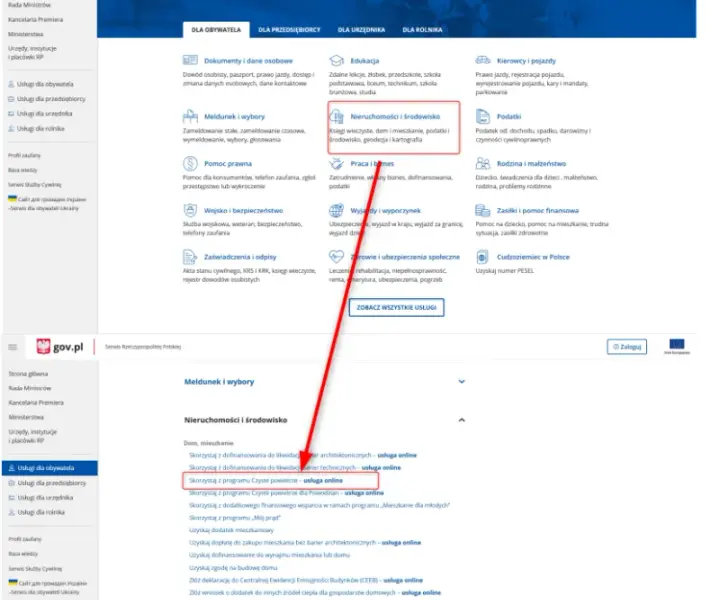Click the Serwis Rzeczypospolitej Polskiej header text

click(143, 347)
